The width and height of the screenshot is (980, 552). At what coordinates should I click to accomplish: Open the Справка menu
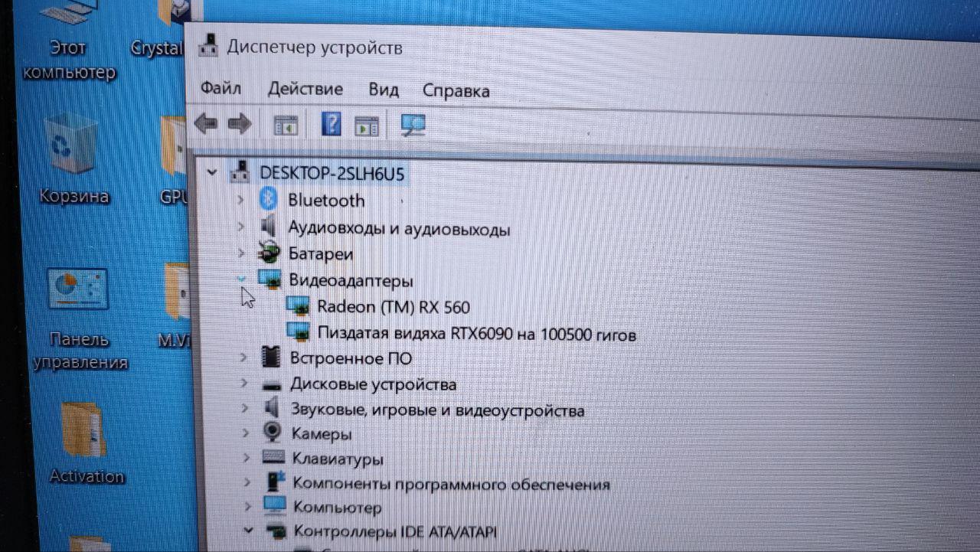456,91
